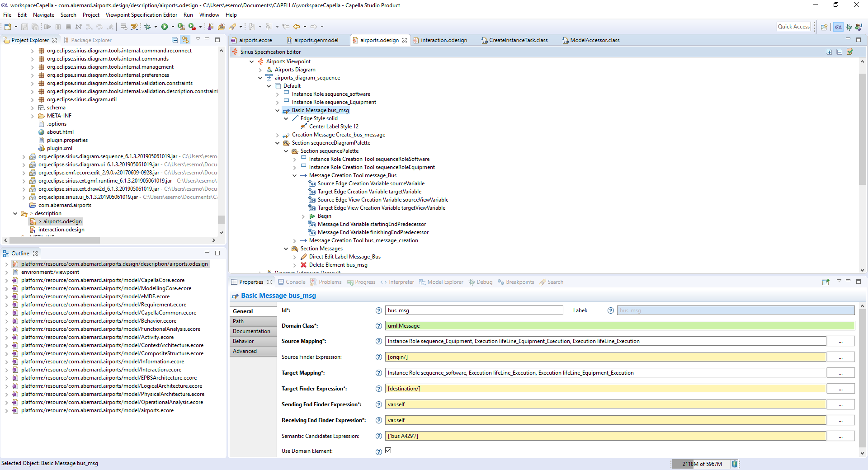Click the Pin to selection icon in Properties
The height and width of the screenshot is (470, 868).
tap(826, 282)
